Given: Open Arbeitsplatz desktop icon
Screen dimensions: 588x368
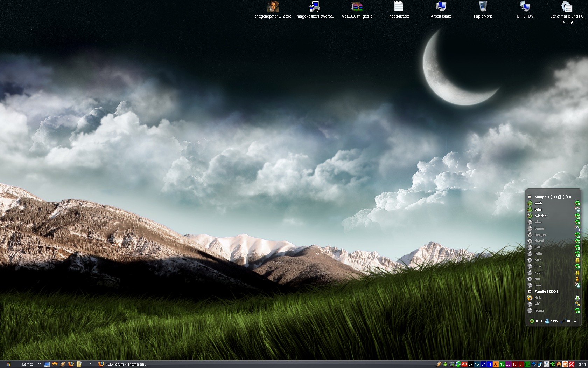Looking at the screenshot, I should click(x=441, y=7).
